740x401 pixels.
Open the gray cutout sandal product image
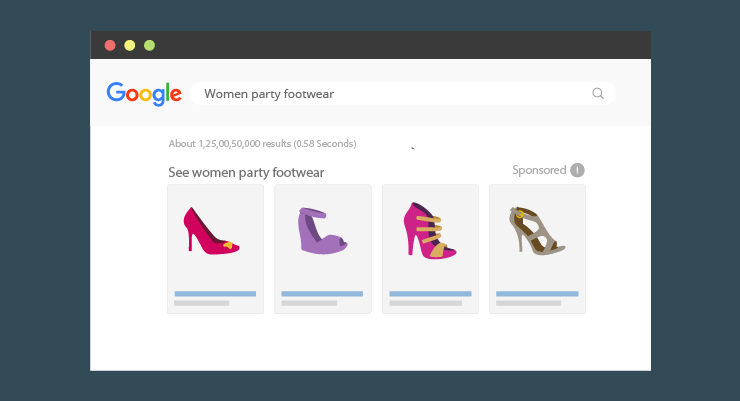537,231
